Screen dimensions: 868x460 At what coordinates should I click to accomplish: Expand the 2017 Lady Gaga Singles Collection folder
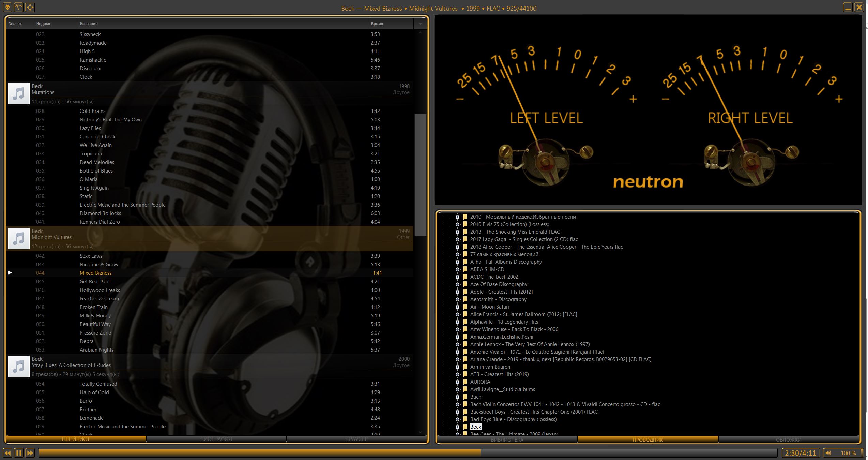tap(457, 239)
